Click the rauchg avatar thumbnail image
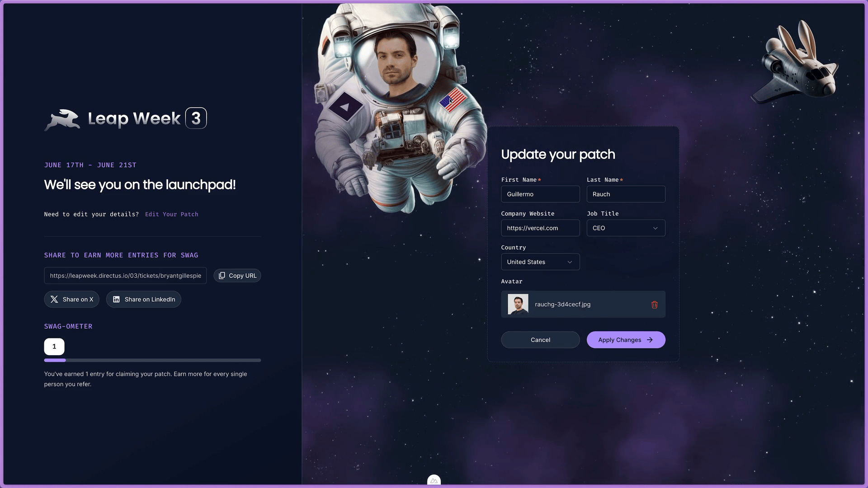Viewport: 868px width, 488px height. [x=518, y=305]
